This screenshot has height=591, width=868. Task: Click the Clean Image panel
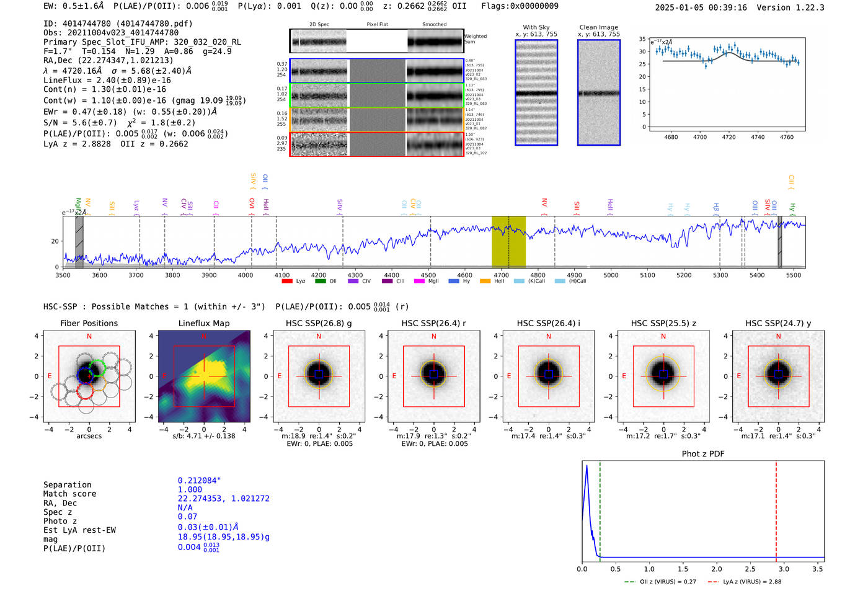pyautogui.click(x=599, y=92)
